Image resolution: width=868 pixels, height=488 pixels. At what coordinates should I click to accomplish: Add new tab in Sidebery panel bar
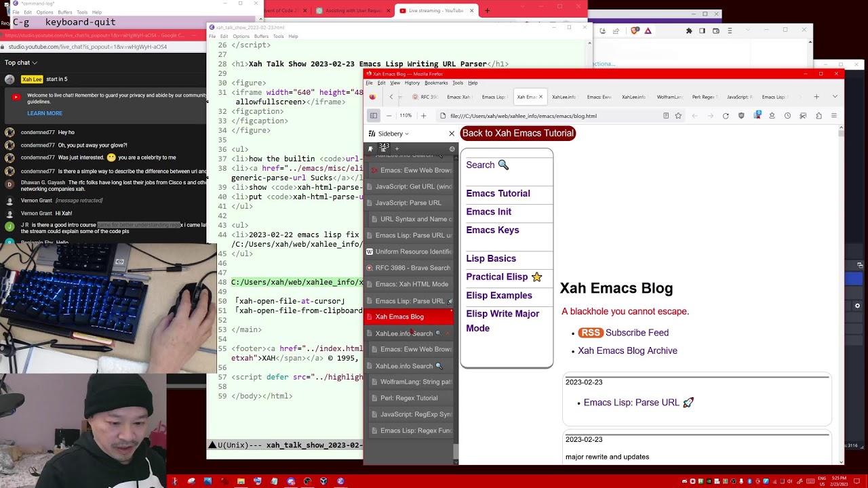tap(397, 148)
